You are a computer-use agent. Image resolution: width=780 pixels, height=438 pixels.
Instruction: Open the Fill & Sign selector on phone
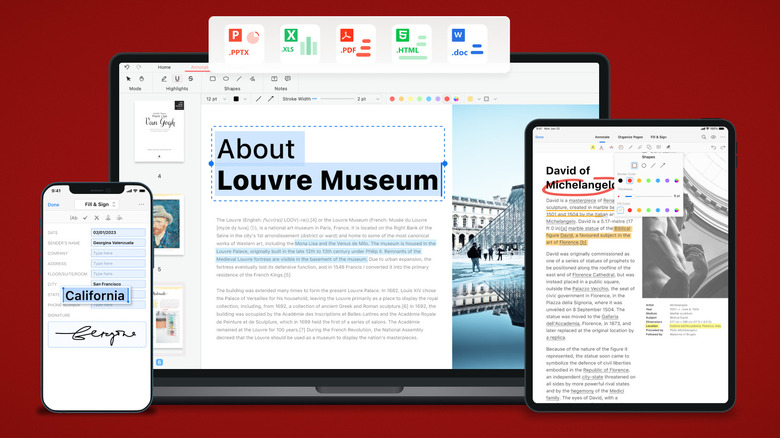click(x=97, y=205)
